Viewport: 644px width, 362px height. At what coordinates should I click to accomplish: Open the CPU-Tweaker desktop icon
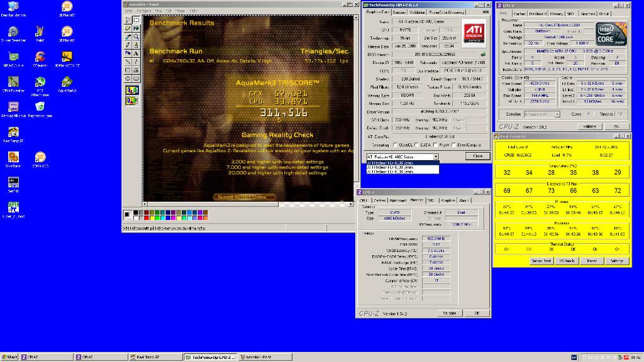coord(13,84)
